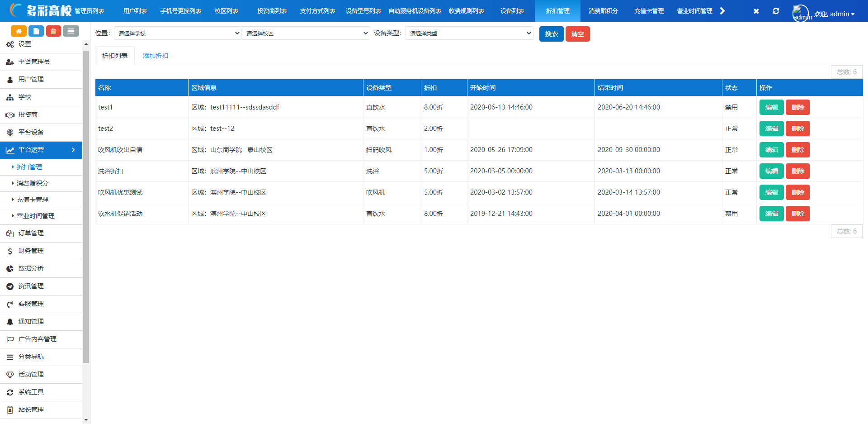Click the users icon beside 平台管理员

(x=10, y=62)
